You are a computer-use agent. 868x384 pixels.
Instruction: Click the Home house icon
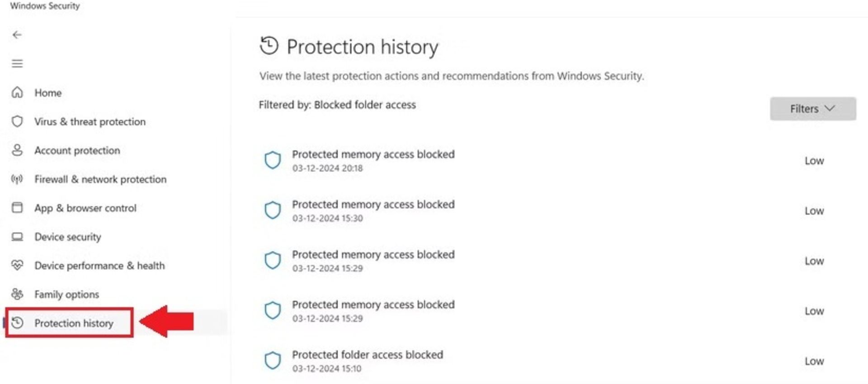17,92
